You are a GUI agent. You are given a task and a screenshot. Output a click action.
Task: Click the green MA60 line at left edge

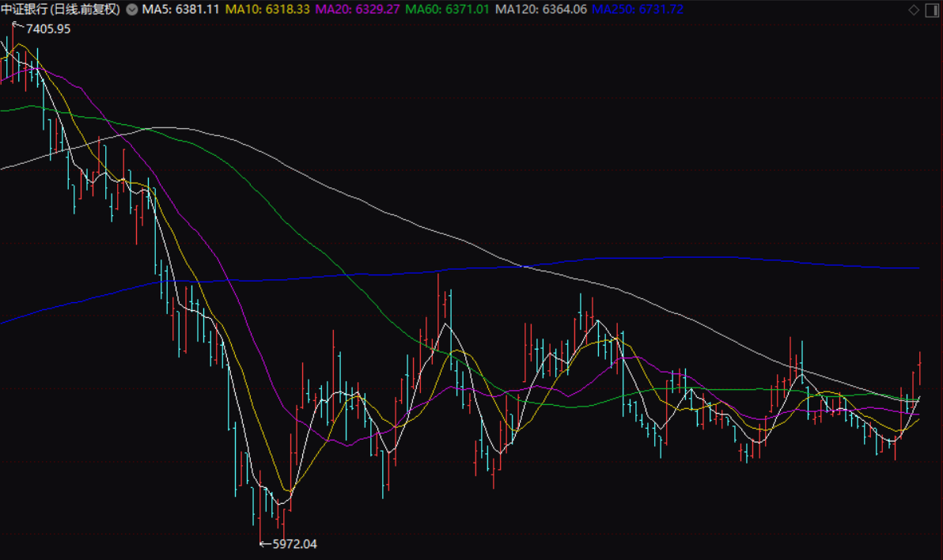click(5, 110)
